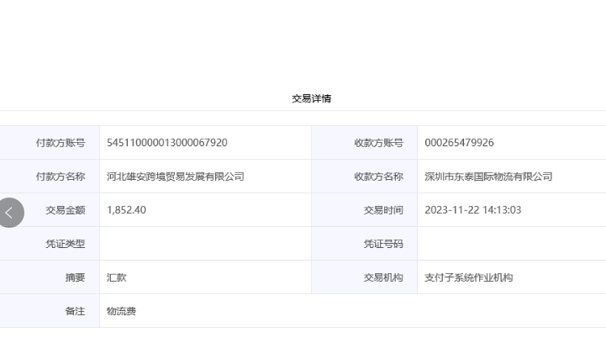Click the 付款方账号 label
The height and width of the screenshot is (364, 606).
(x=61, y=143)
